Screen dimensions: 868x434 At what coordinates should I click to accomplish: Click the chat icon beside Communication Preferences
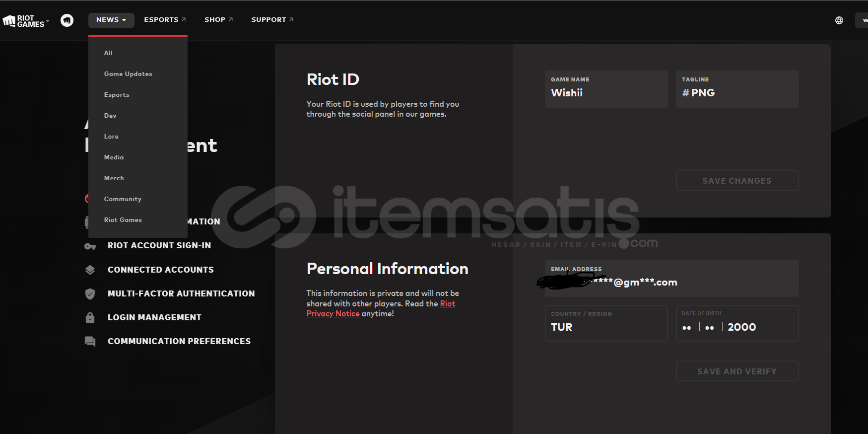click(x=90, y=342)
